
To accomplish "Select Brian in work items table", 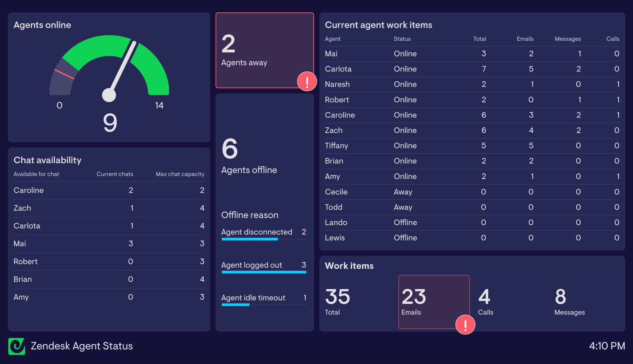I will pyautogui.click(x=472, y=161).
